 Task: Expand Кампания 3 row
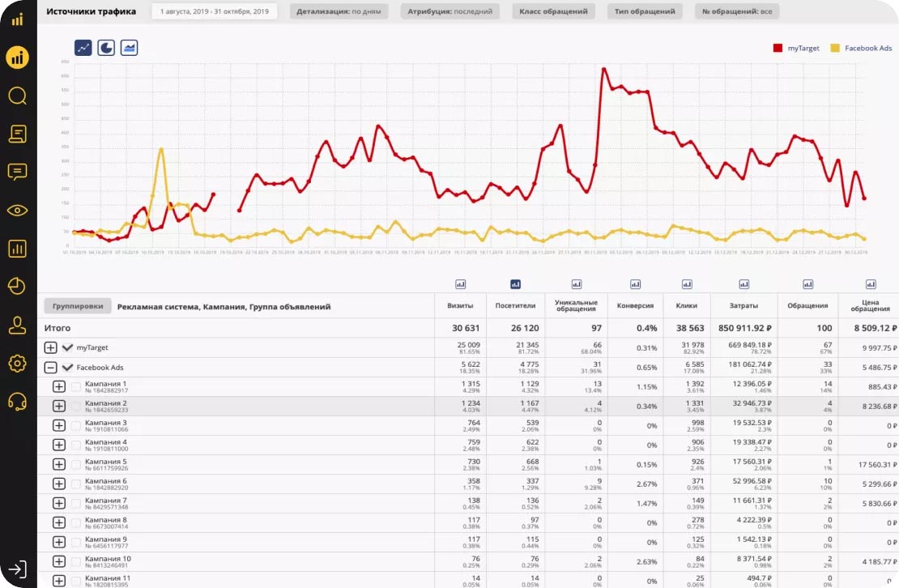pyautogui.click(x=59, y=425)
